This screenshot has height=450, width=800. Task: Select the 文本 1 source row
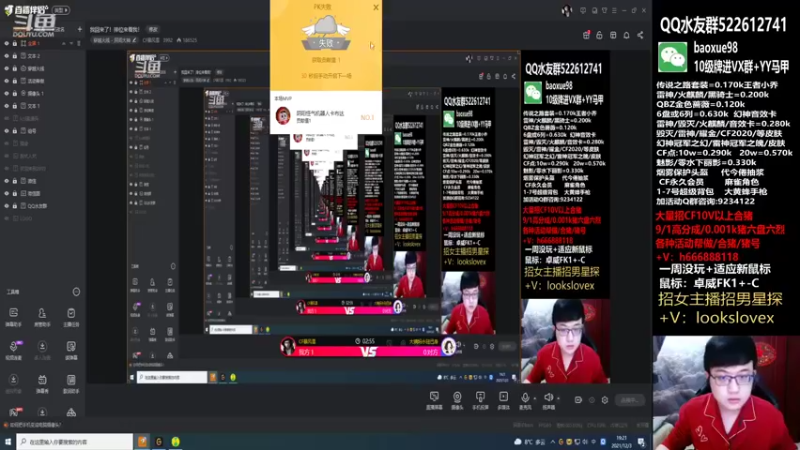click(x=42, y=106)
